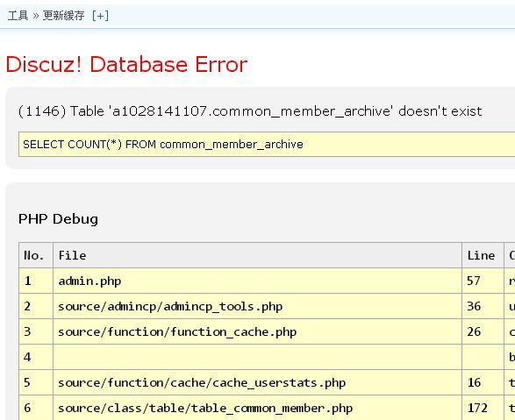This screenshot has width=515, height=420.
Task: Select the admin.php row file cell
Action: point(258,281)
